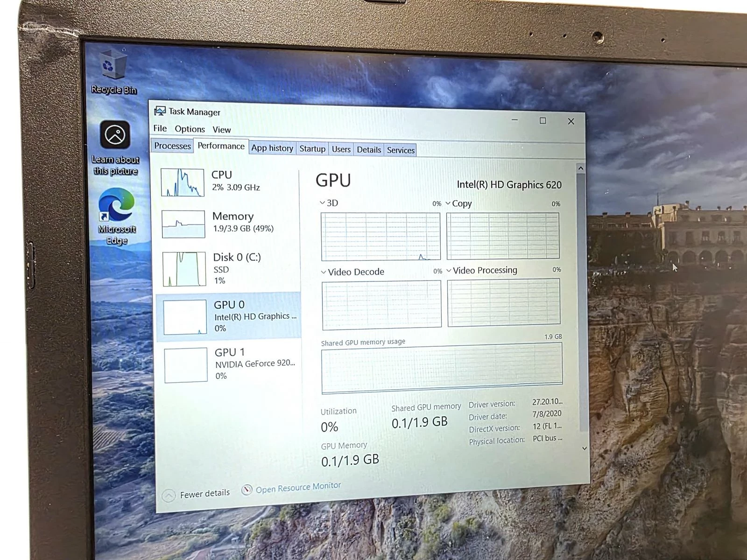747x560 pixels.
Task: Click the 'NVIDIA GeForce 920...' label
Action: (x=255, y=364)
